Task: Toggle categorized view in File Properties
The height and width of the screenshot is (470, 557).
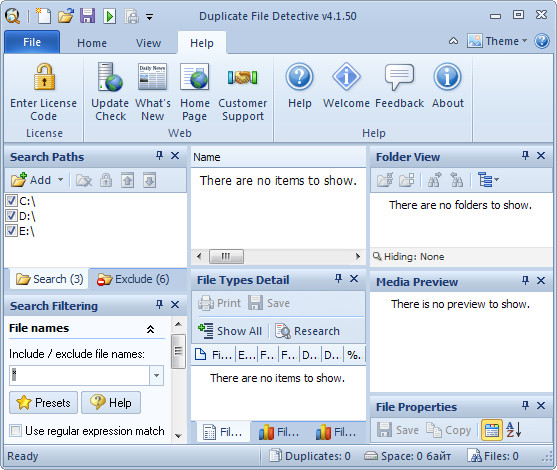Action: (492, 430)
